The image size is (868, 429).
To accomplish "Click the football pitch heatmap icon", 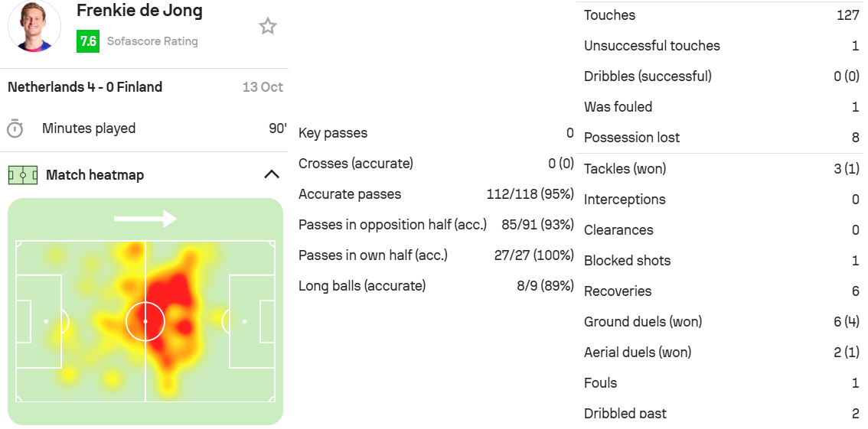I will tap(22, 175).
